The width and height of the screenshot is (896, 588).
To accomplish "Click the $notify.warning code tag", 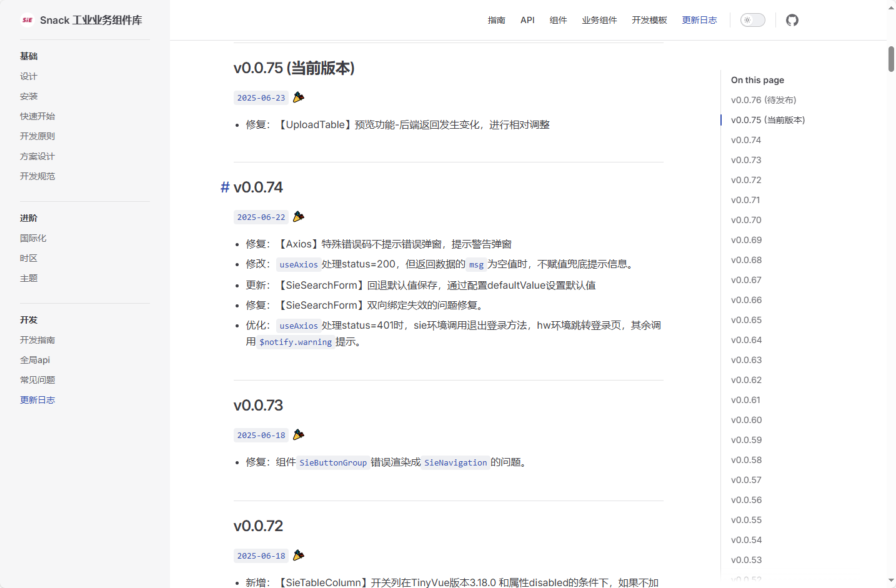I will [x=296, y=342].
